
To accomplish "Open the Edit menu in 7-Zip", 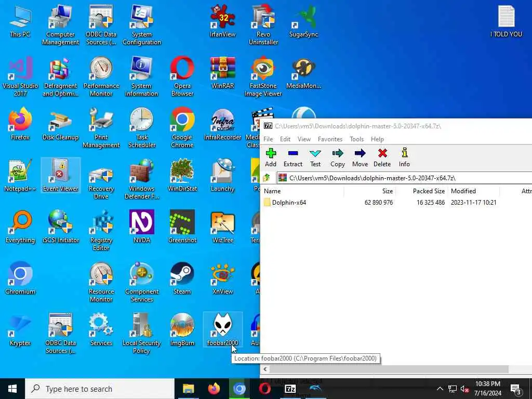I will [285, 139].
